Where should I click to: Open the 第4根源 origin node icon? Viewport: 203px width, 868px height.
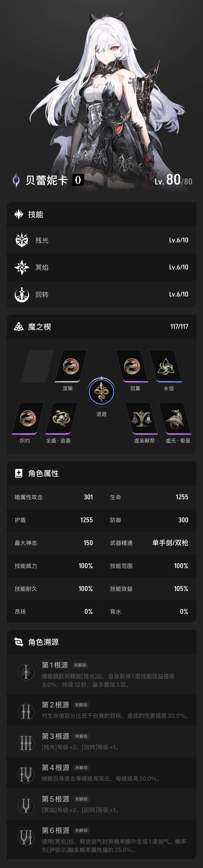click(26, 774)
